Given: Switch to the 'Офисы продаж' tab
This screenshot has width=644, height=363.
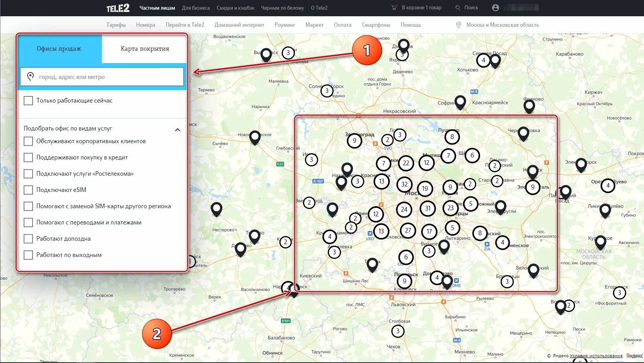Looking at the screenshot, I should 59,49.
